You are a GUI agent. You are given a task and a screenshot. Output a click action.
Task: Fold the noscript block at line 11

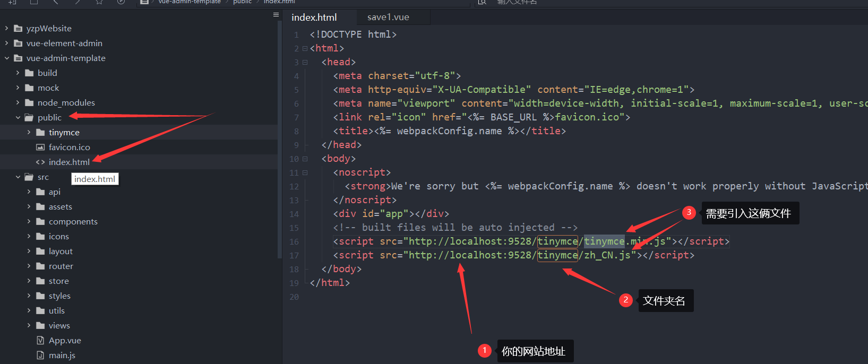click(305, 172)
